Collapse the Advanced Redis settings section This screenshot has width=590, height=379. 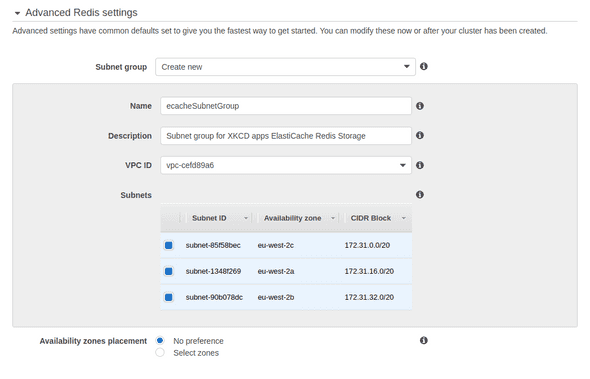[17, 13]
